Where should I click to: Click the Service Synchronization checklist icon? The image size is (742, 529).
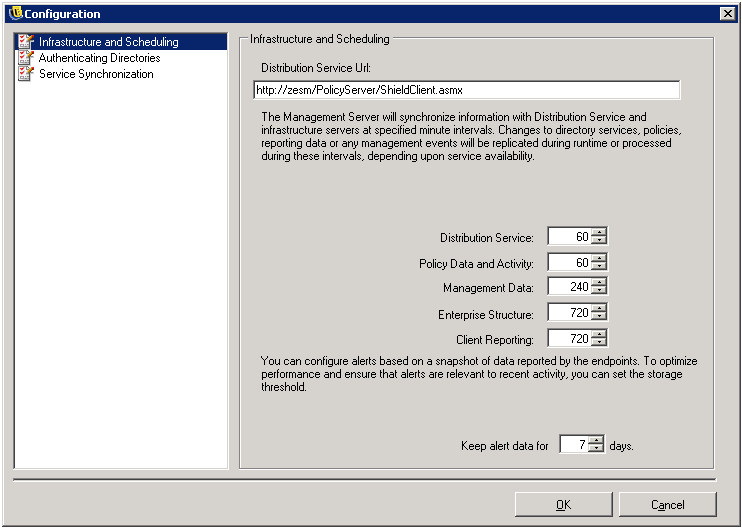coord(26,74)
